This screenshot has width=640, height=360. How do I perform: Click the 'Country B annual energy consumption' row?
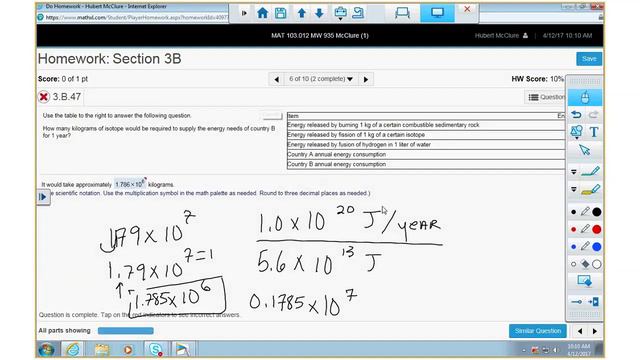426,164
